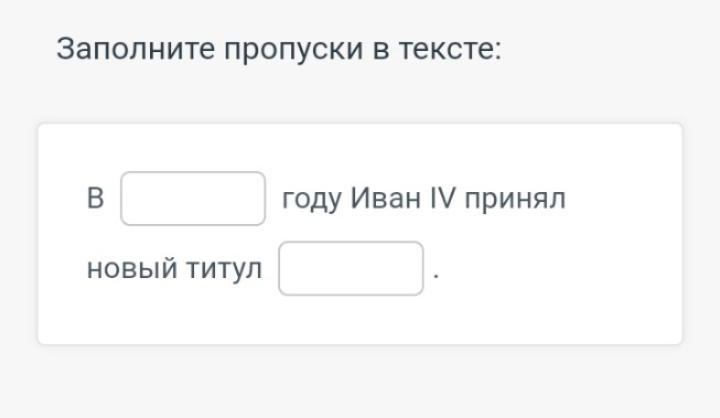The height and width of the screenshot is (418, 720).
Task: Select the phrase "новый титул" label
Action: (x=174, y=269)
